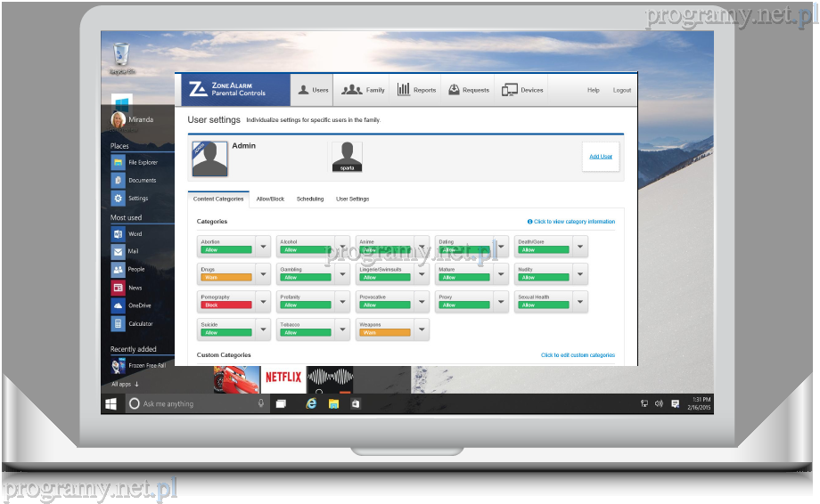Viewport: 820px width, 504px height.
Task: Open the Reports section
Action: [416, 90]
